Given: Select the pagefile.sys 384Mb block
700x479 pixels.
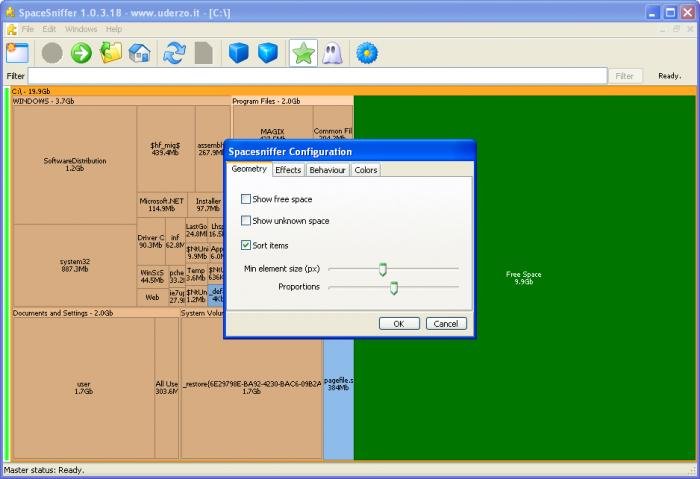Looking at the screenshot, I should 338,399.
